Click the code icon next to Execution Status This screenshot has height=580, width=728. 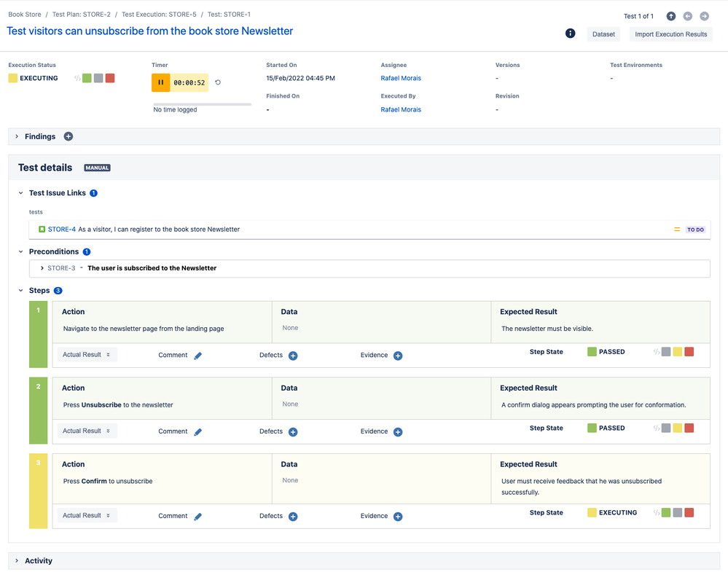pos(77,78)
